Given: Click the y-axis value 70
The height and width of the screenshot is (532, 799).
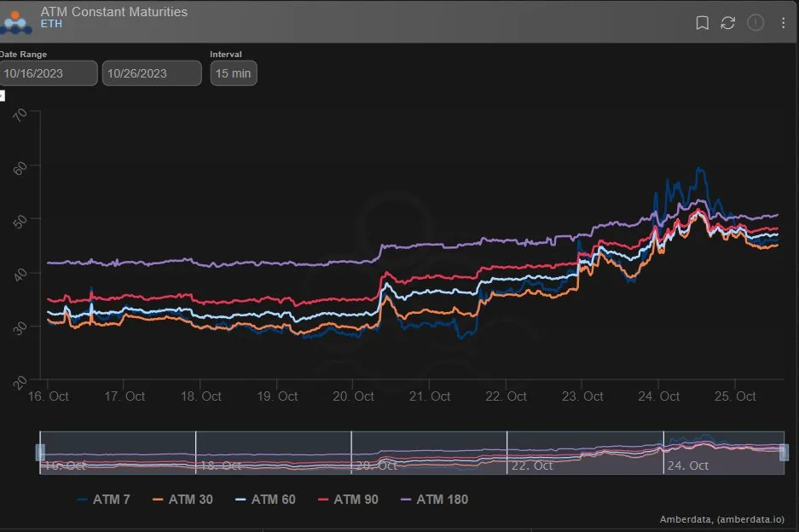Looking at the screenshot, I should pos(20,115).
